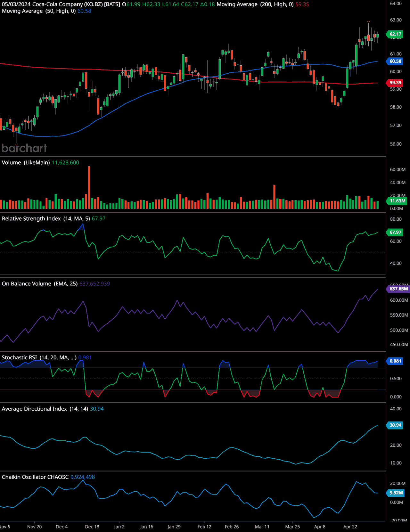This screenshot has height=532, width=410.
Task: Click the 0.981 Stochastic RSI value tag
Action: tap(395, 361)
